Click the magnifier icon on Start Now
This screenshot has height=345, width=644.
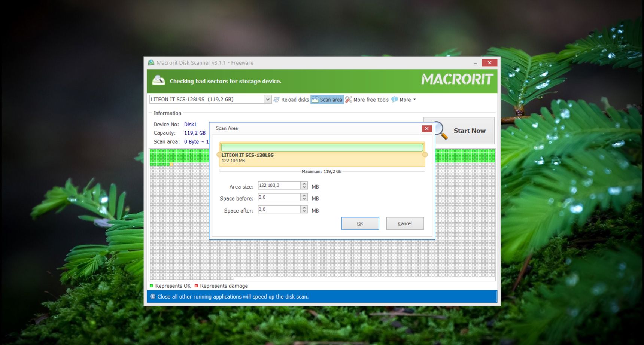440,131
